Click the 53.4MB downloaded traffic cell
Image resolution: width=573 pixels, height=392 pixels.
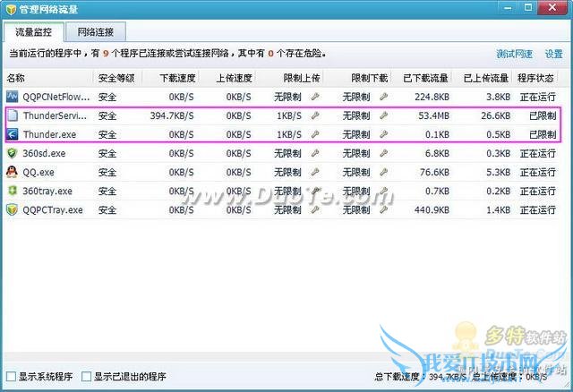(433, 115)
